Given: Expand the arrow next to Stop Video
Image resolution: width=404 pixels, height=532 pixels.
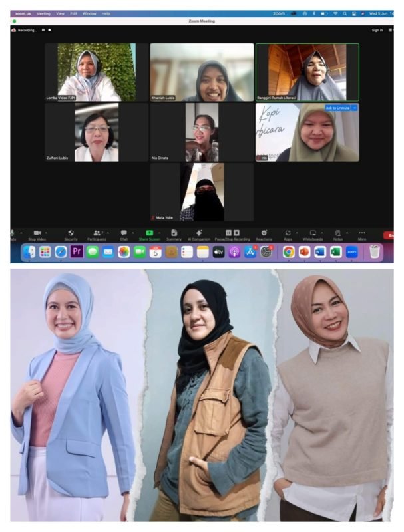Looking at the screenshot, I should [x=47, y=233].
